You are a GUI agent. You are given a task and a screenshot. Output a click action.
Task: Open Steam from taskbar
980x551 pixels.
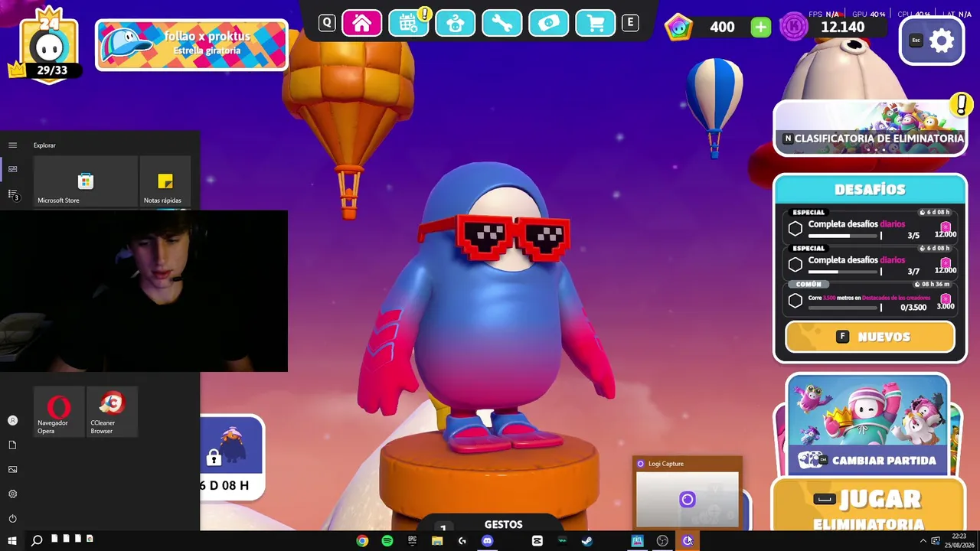(x=586, y=541)
